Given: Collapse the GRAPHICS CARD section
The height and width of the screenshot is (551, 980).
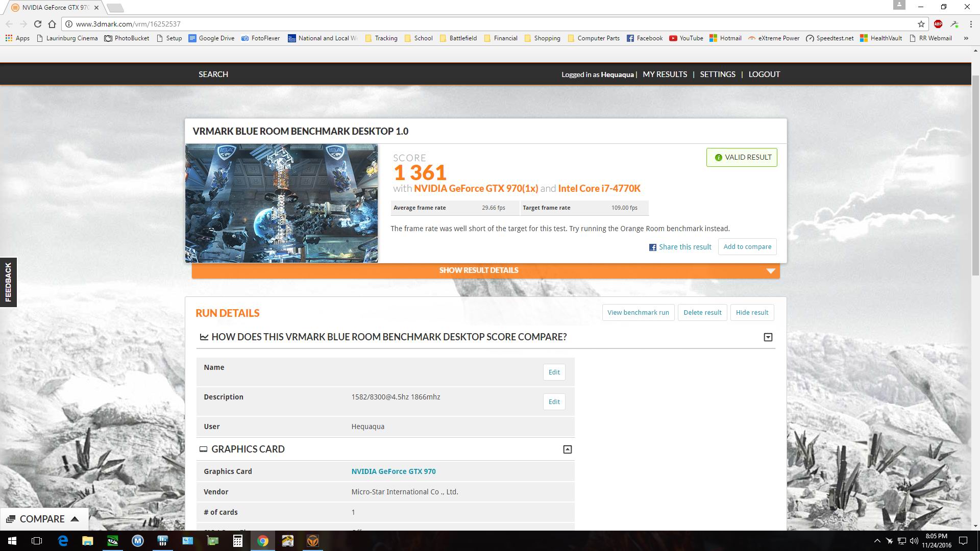Looking at the screenshot, I should point(567,449).
